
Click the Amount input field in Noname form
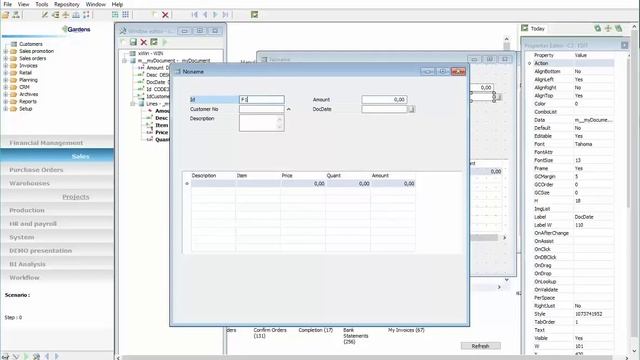coord(384,100)
